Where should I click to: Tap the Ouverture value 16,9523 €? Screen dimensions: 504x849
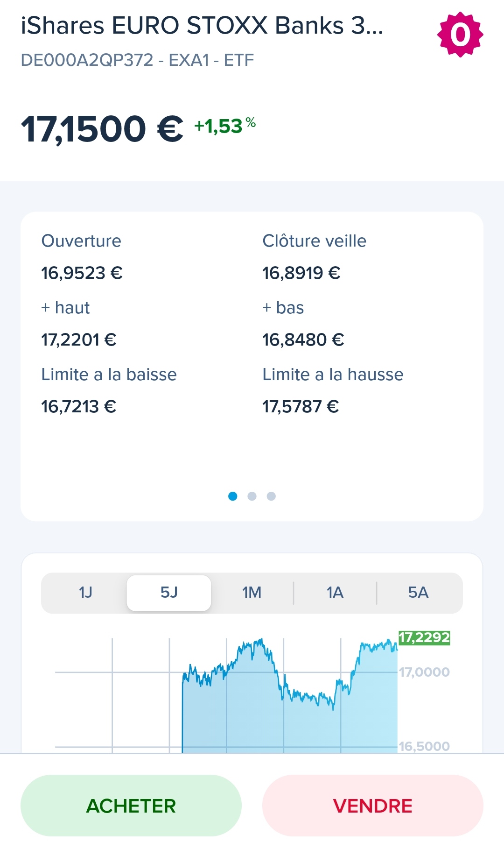point(82,273)
